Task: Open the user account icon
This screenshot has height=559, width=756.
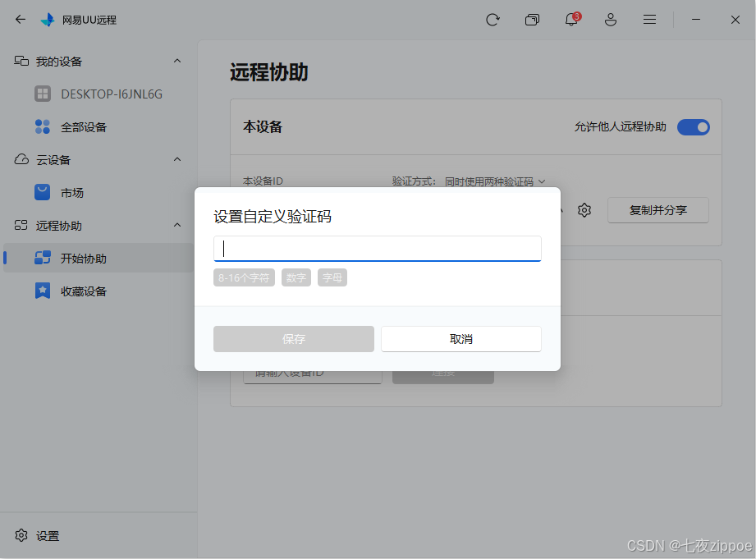Action: tap(611, 20)
